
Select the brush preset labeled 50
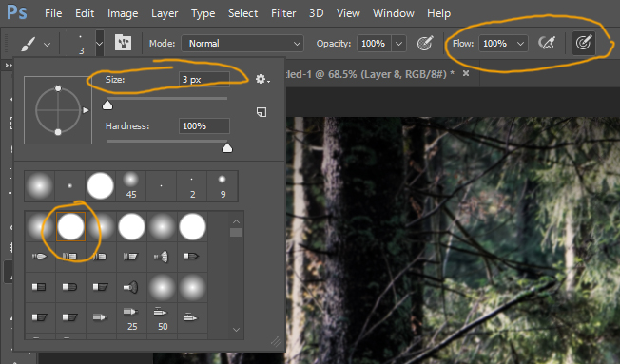pyautogui.click(x=162, y=317)
